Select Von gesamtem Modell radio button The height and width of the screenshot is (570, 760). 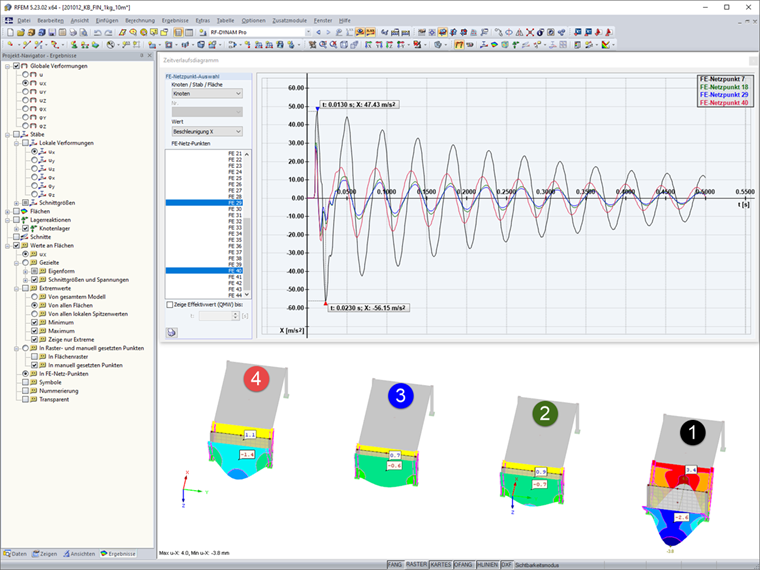[34, 297]
